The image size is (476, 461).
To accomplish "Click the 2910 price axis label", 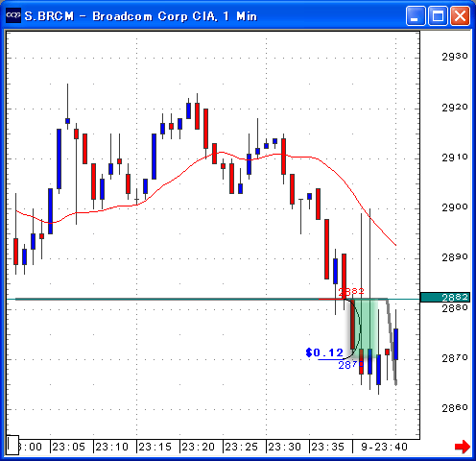I will click(x=455, y=158).
